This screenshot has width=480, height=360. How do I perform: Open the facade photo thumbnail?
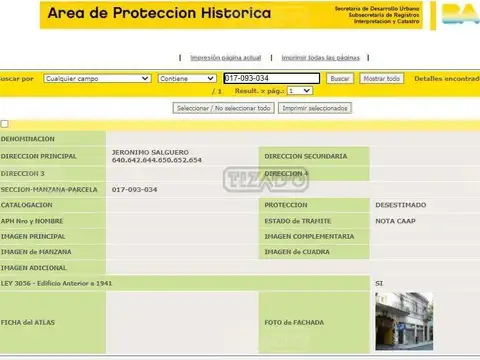coord(404,321)
